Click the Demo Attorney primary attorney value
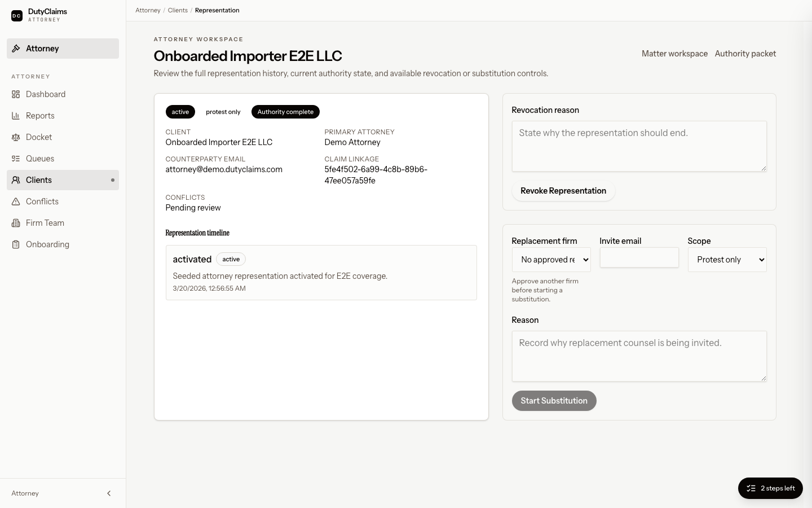Image resolution: width=812 pixels, height=508 pixels. [352, 142]
